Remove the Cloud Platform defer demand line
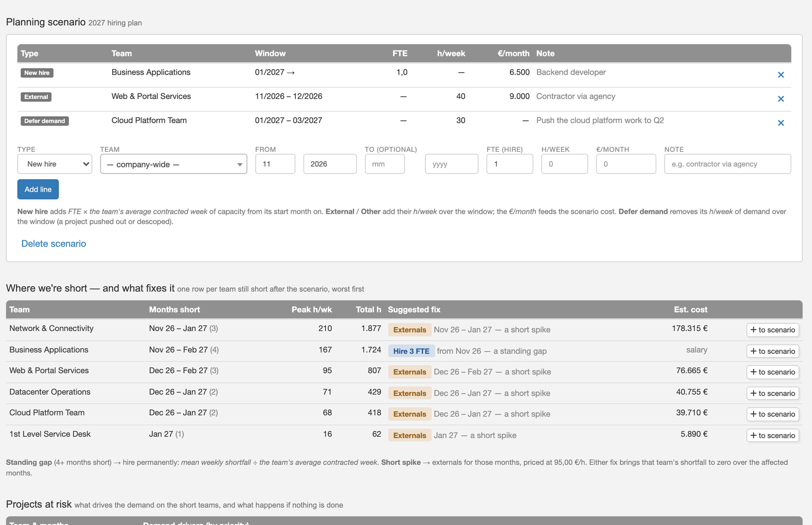Screen dimensions: 812x525 781,123
